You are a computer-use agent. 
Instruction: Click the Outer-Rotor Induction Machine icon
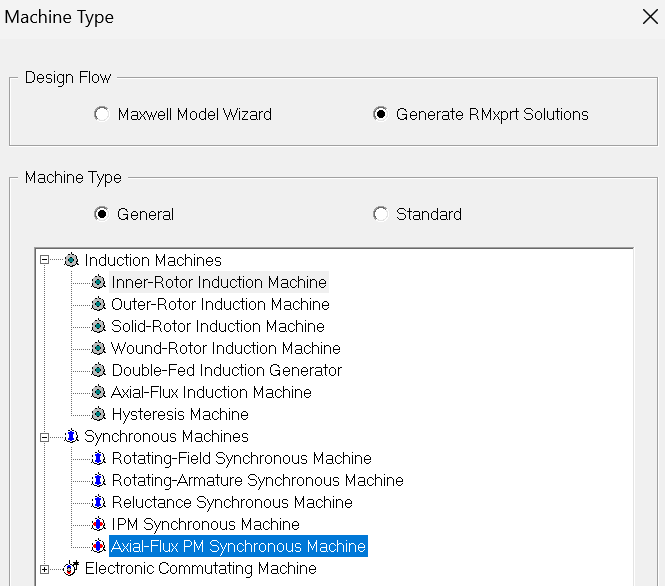(x=98, y=305)
